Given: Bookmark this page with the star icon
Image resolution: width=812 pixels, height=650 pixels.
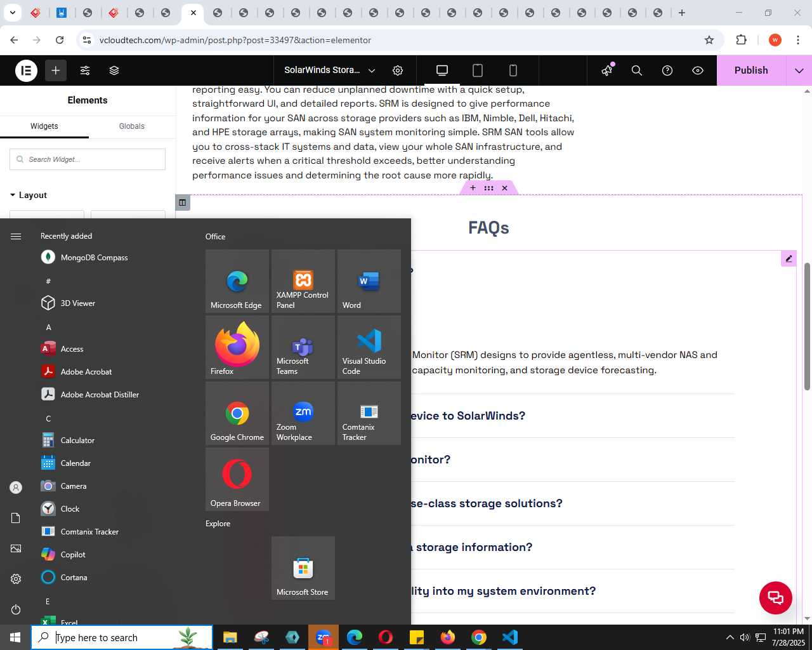Looking at the screenshot, I should (x=709, y=40).
